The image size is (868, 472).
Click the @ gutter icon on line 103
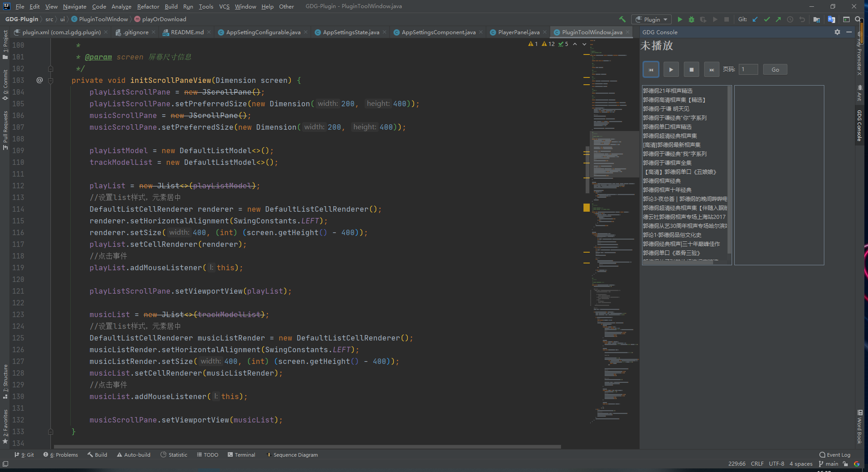(x=40, y=80)
